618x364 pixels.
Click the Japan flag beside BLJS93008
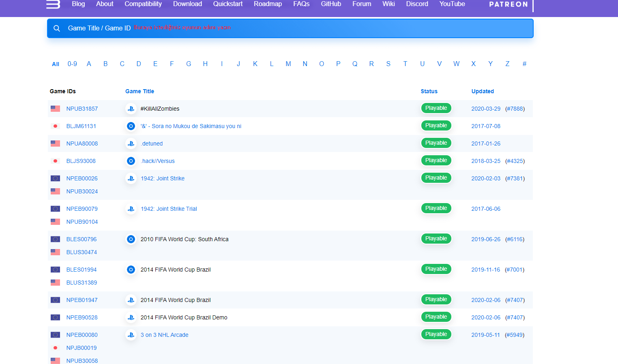[x=55, y=161]
